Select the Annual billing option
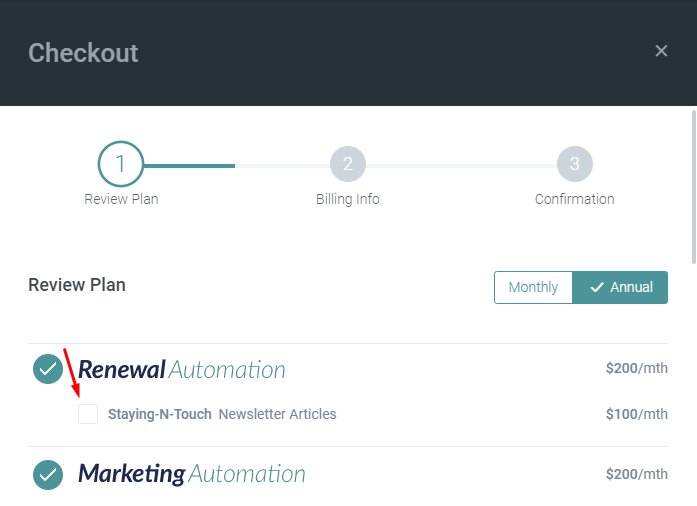The width and height of the screenshot is (697, 506). point(620,287)
